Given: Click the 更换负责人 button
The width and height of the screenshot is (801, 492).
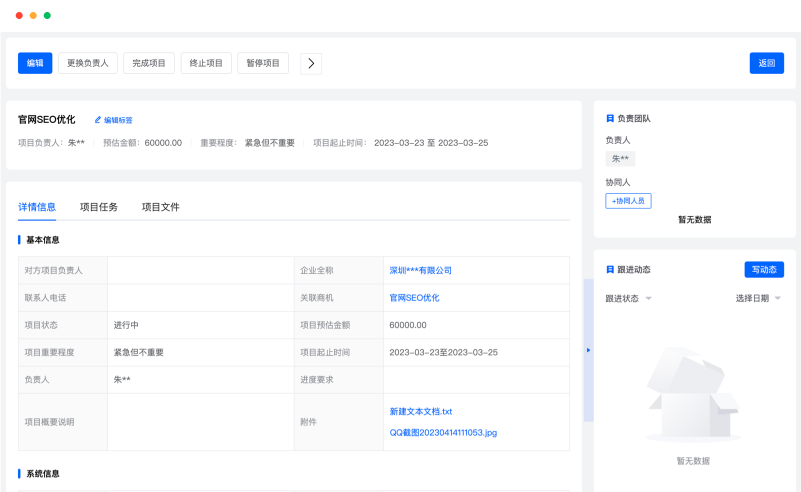Looking at the screenshot, I should point(88,63).
